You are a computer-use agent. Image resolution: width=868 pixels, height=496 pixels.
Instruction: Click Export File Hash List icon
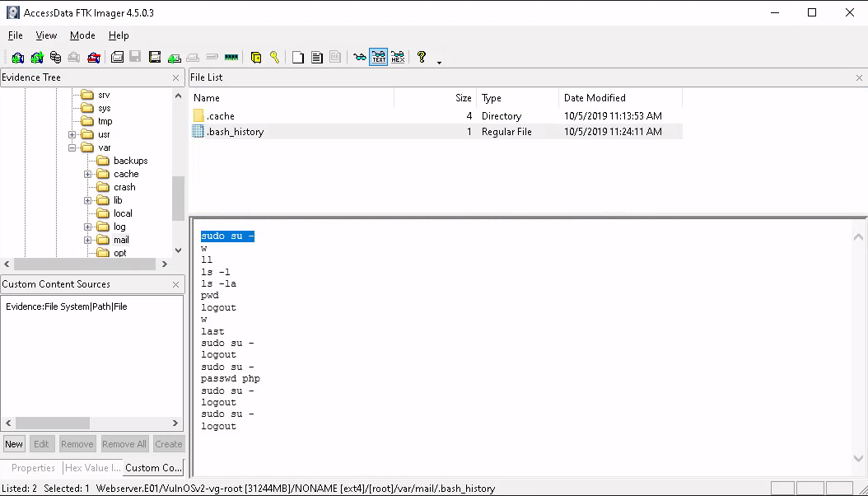(x=316, y=57)
